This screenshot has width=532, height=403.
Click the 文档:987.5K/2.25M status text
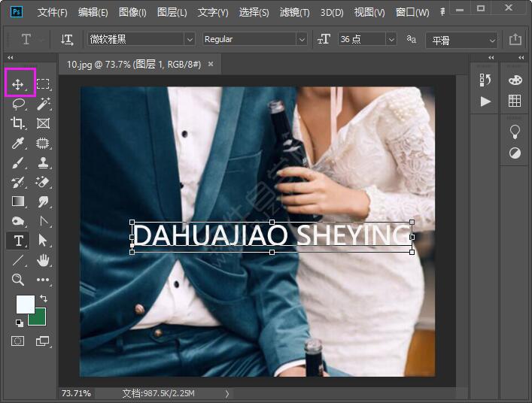pyautogui.click(x=158, y=393)
